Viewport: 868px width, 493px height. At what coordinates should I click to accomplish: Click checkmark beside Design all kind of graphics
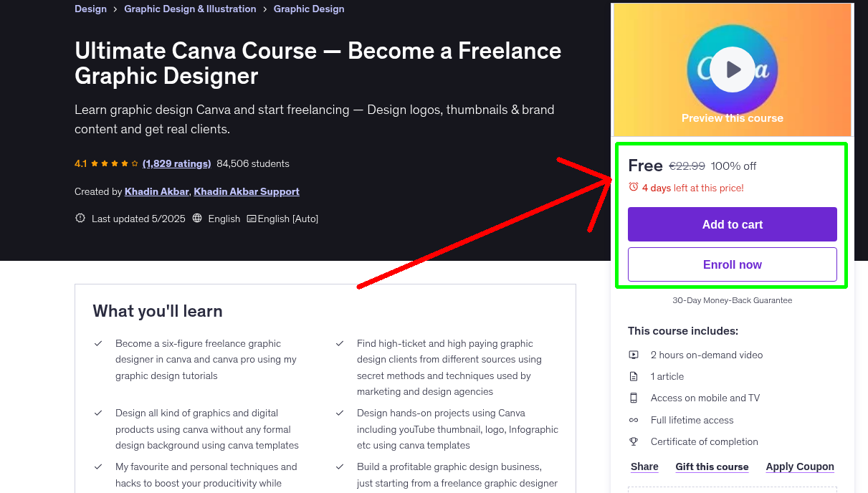[98, 413]
